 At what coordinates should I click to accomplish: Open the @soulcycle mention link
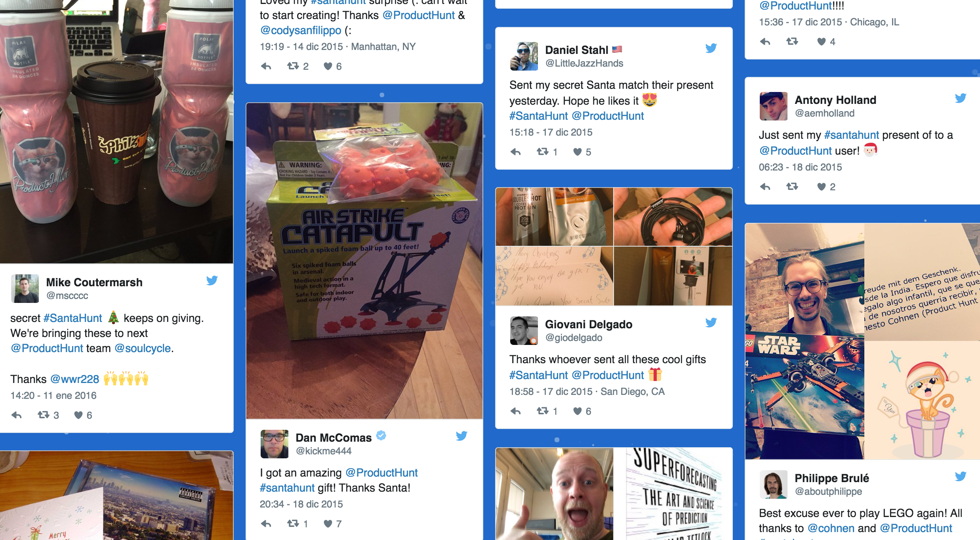pos(143,348)
